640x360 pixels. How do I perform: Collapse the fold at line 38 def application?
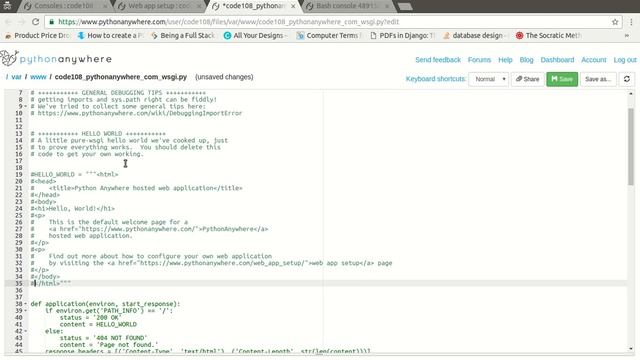[x=26, y=304]
